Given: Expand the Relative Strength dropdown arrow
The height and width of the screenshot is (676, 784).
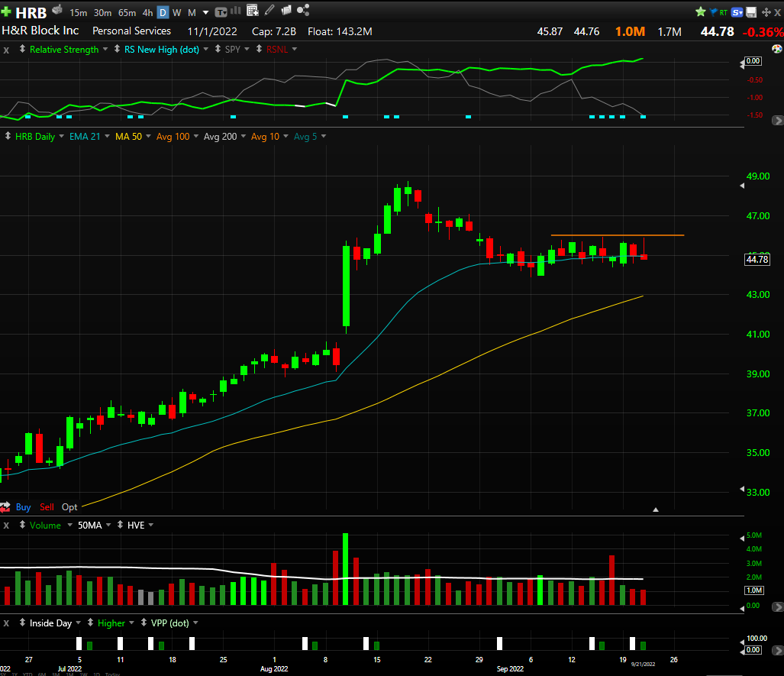Looking at the screenshot, I should click(x=105, y=50).
